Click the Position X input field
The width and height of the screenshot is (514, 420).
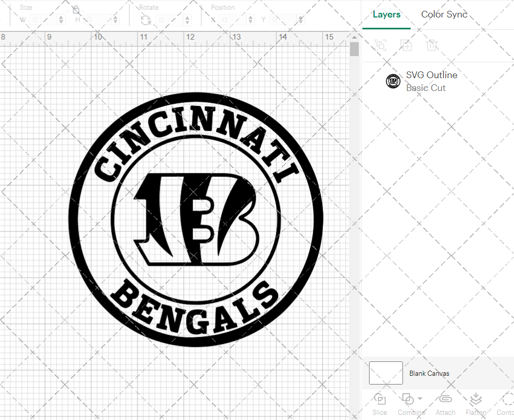233,20
